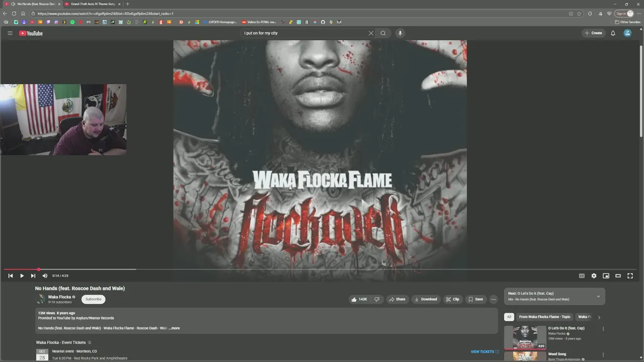
Task: Open YouTube notifications bell
Action: (613, 33)
